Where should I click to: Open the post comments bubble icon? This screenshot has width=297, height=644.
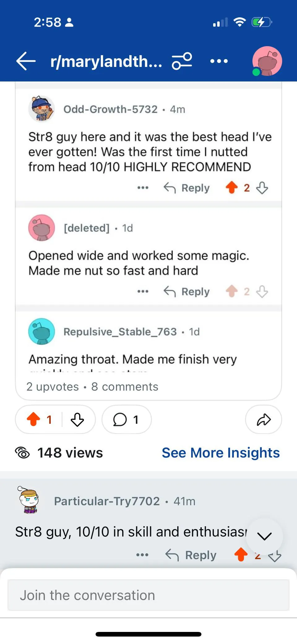point(120,420)
